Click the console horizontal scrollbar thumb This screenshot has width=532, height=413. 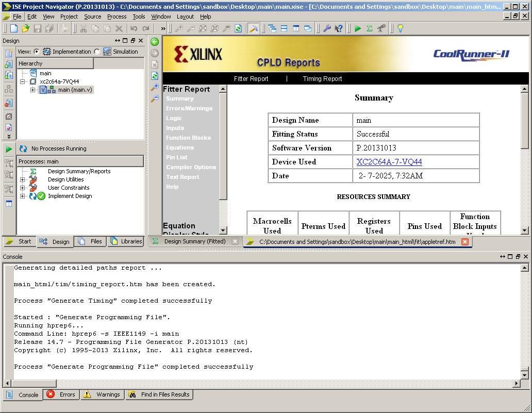point(34,384)
